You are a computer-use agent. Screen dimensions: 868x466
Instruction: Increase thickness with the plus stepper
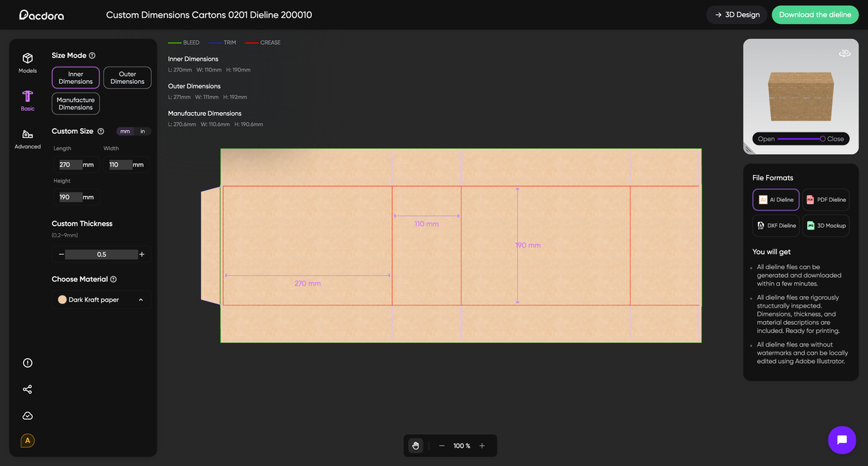[x=142, y=253]
